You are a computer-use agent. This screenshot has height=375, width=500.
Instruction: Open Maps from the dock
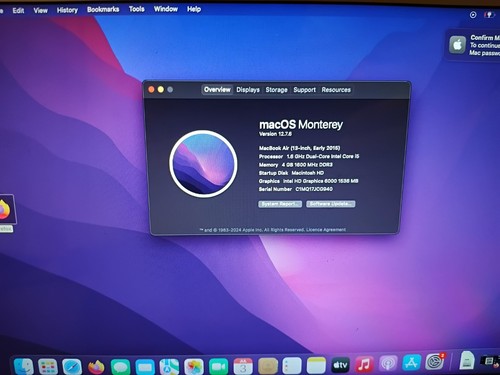click(x=169, y=367)
